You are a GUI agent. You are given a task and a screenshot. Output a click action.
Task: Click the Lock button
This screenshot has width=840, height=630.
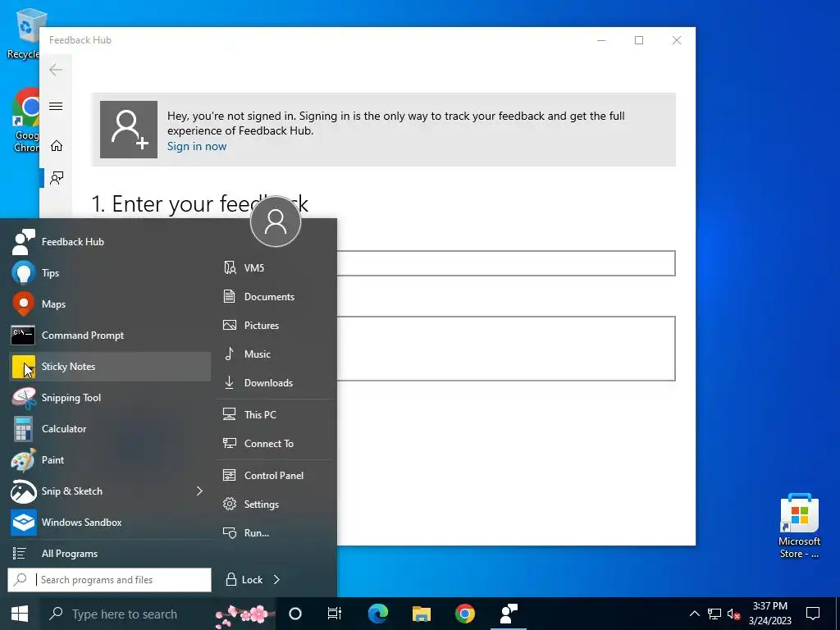pyautogui.click(x=243, y=580)
